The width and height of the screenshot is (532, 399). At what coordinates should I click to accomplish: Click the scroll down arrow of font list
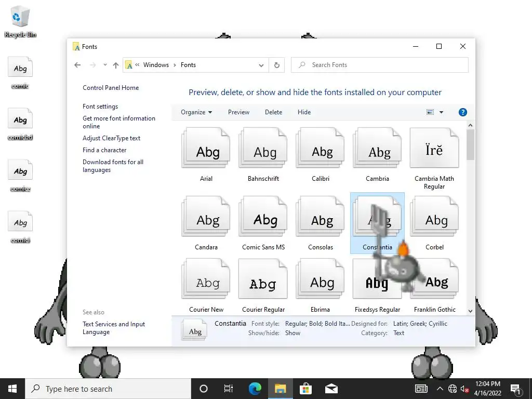coord(470,311)
